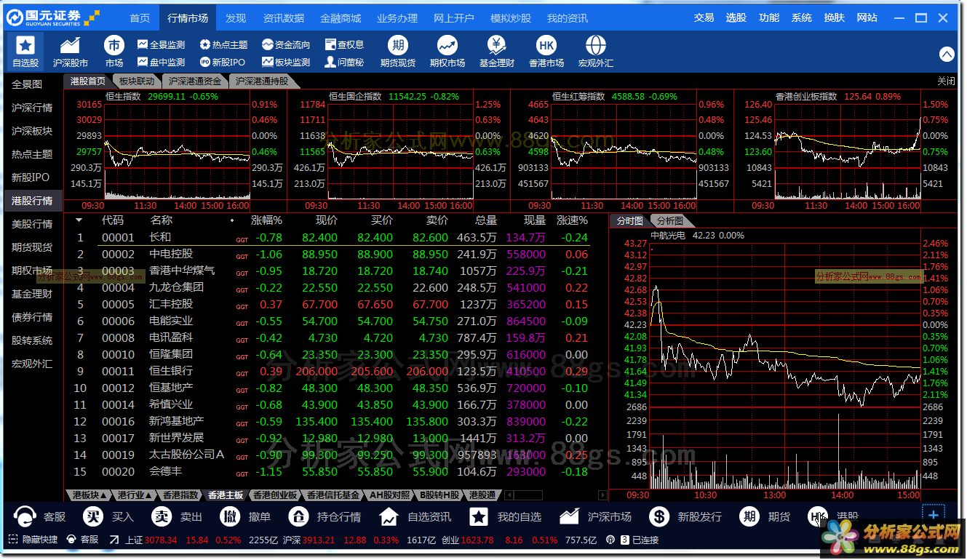Select the 首页 menu tab

coord(140,17)
